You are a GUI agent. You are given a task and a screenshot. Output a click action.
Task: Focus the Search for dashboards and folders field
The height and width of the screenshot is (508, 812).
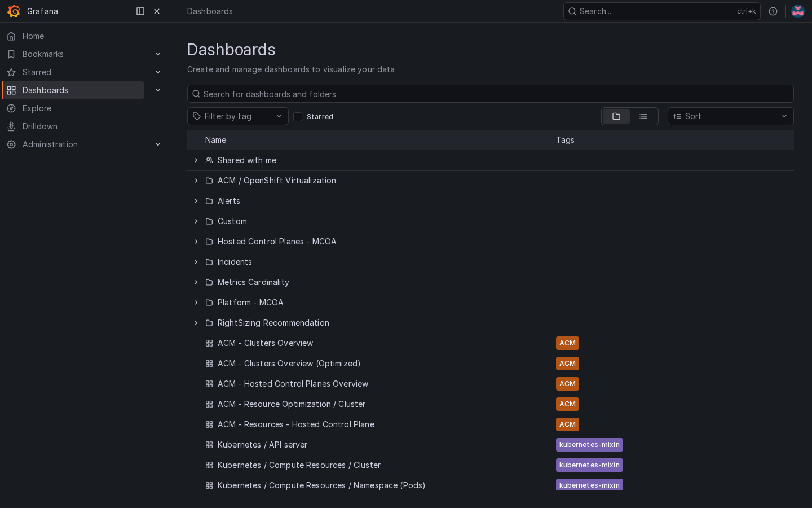coord(491,94)
